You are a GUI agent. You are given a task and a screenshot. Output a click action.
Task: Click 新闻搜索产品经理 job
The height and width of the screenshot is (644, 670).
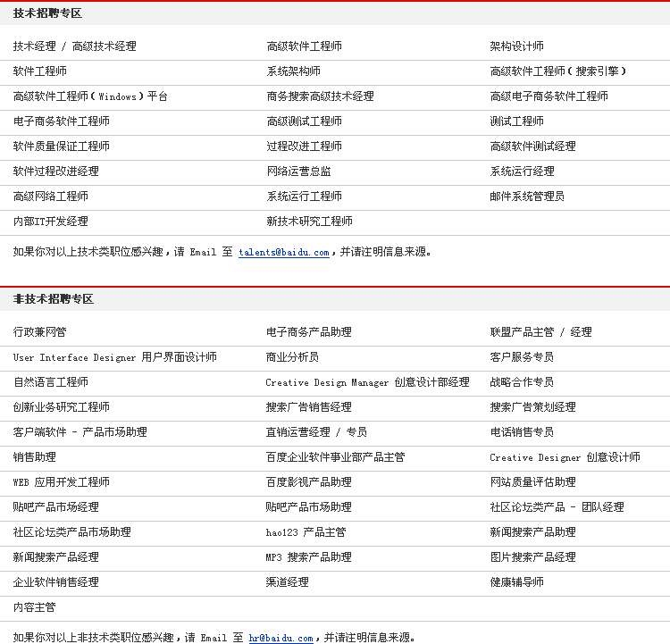56,556
